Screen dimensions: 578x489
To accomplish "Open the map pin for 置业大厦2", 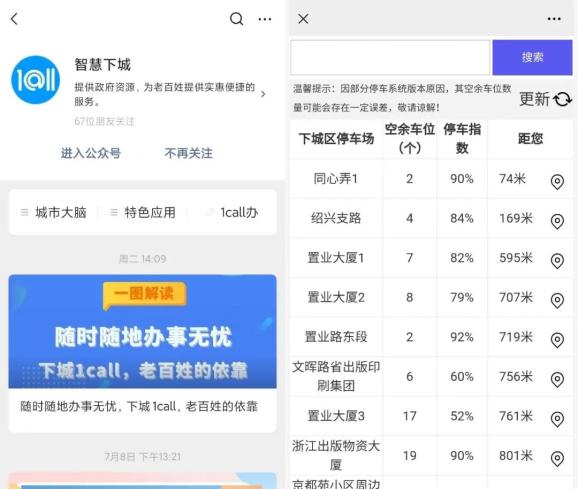I will [557, 300].
